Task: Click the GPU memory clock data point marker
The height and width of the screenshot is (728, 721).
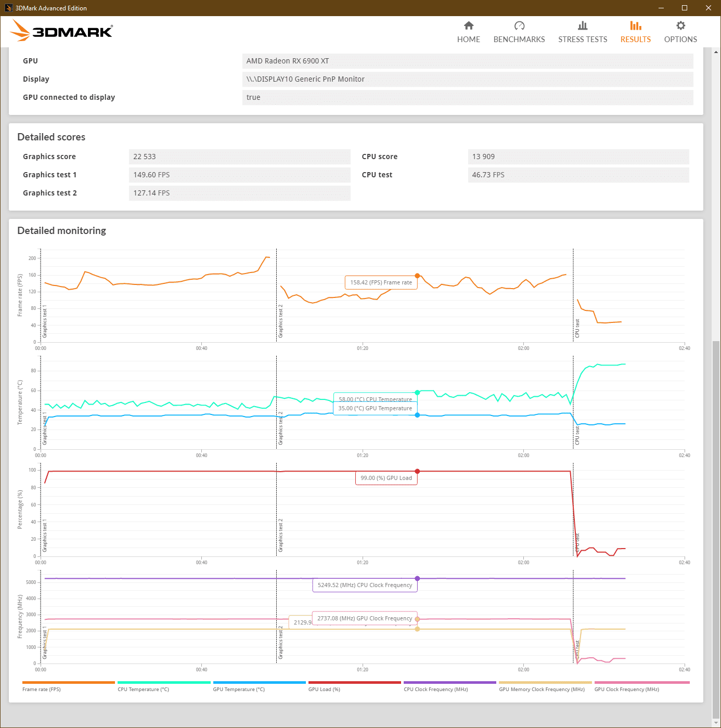Action: click(x=417, y=629)
